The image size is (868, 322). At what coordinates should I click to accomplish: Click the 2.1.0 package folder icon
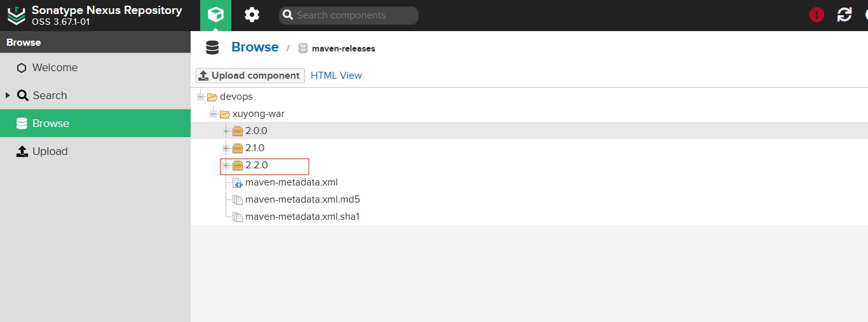[238, 149]
